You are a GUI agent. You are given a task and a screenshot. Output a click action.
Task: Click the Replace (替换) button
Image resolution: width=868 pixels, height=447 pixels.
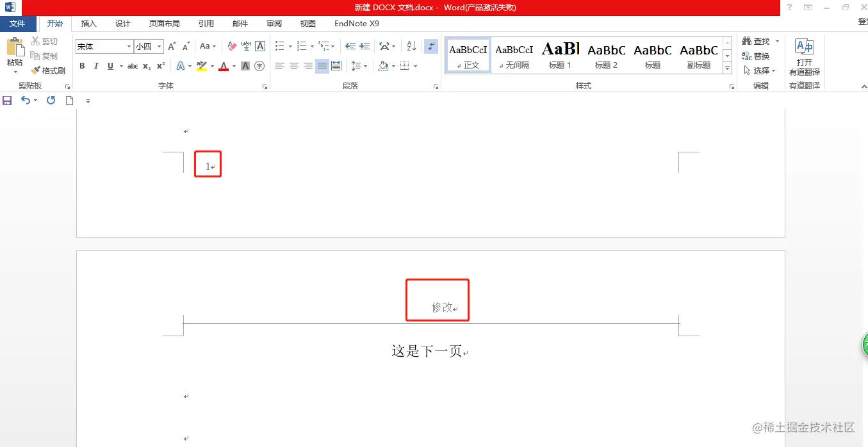click(x=756, y=56)
